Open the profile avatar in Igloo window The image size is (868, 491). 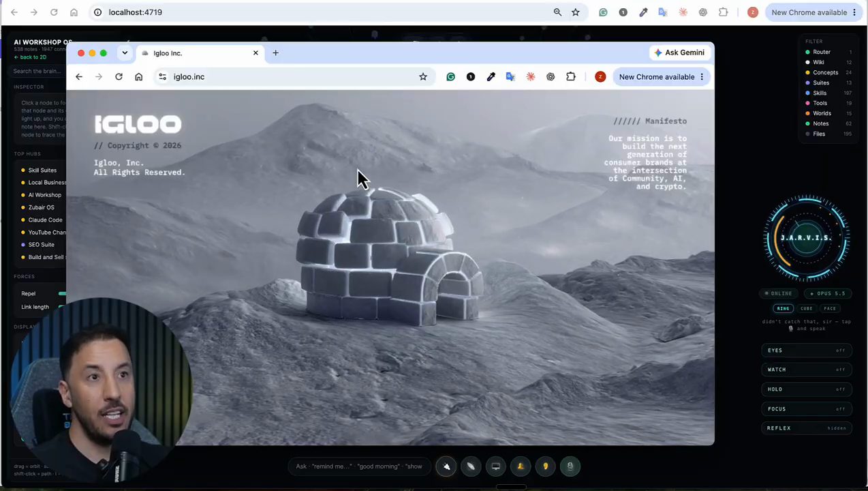pyautogui.click(x=600, y=77)
